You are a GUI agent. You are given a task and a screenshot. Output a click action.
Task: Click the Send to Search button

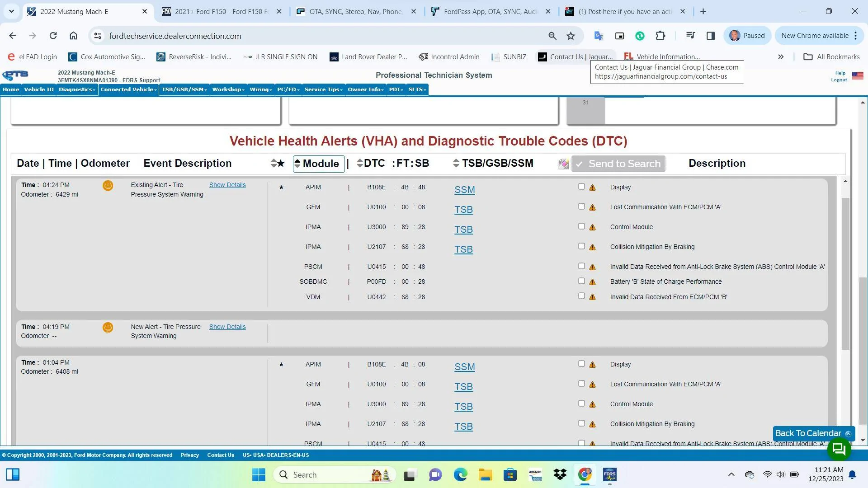(618, 164)
